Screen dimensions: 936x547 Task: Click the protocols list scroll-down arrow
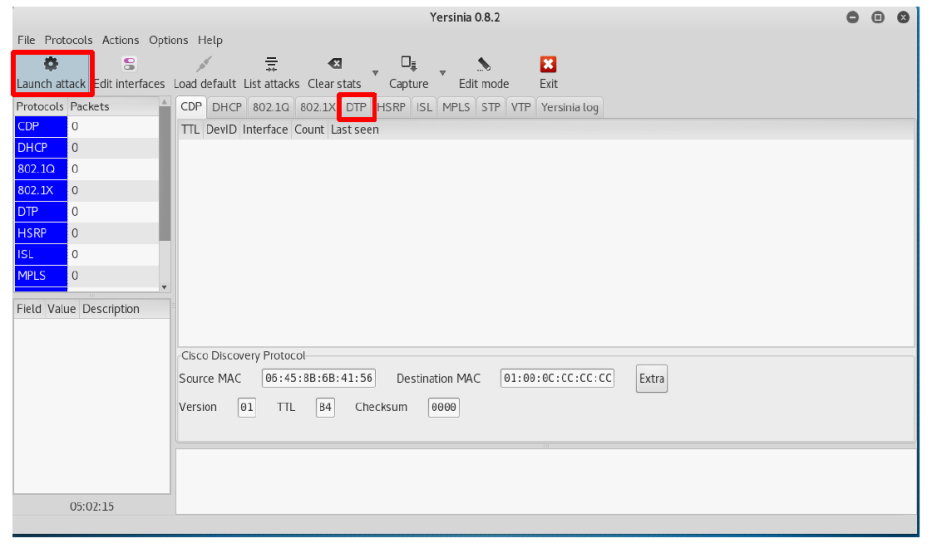click(x=165, y=287)
